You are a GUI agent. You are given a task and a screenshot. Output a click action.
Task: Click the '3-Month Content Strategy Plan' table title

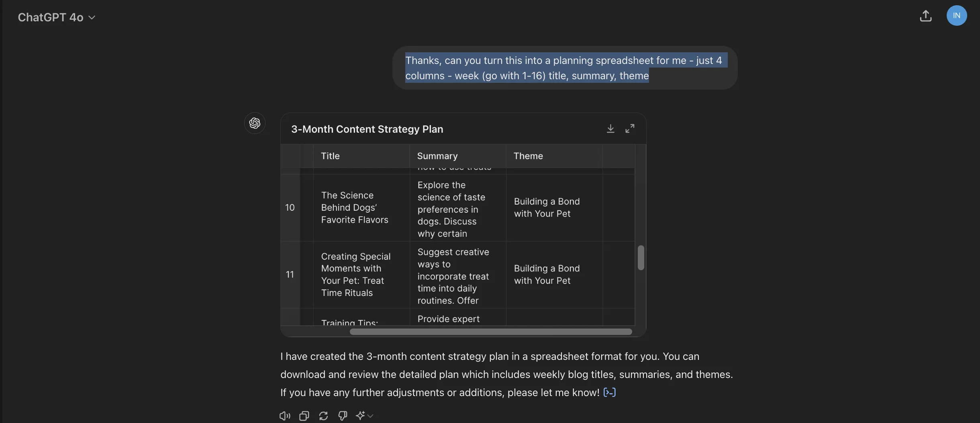coord(367,129)
